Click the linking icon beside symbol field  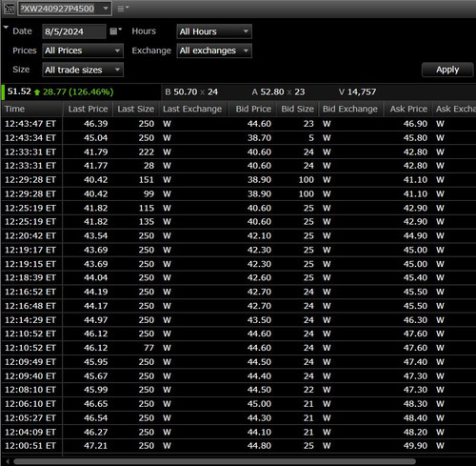[9, 9]
